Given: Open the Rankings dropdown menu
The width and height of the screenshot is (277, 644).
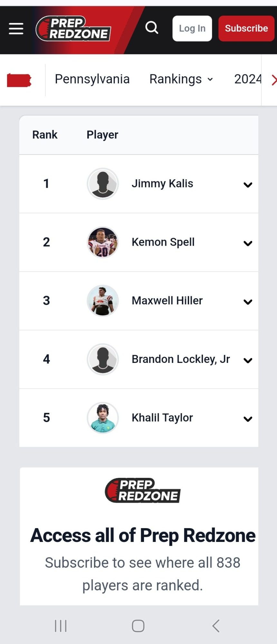Looking at the screenshot, I should point(181,79).
